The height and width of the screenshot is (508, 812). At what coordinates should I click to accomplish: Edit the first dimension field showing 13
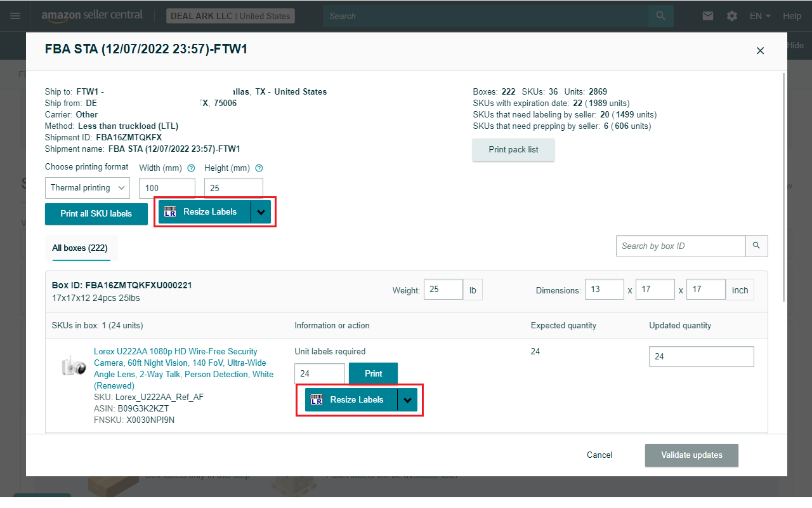(605, 290)
